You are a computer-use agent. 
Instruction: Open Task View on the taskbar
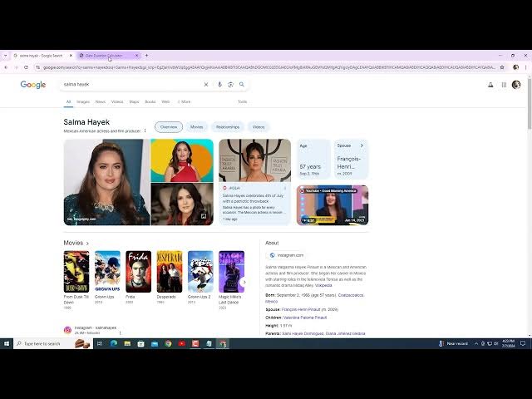pyautogui.click(x=100, y=343)
